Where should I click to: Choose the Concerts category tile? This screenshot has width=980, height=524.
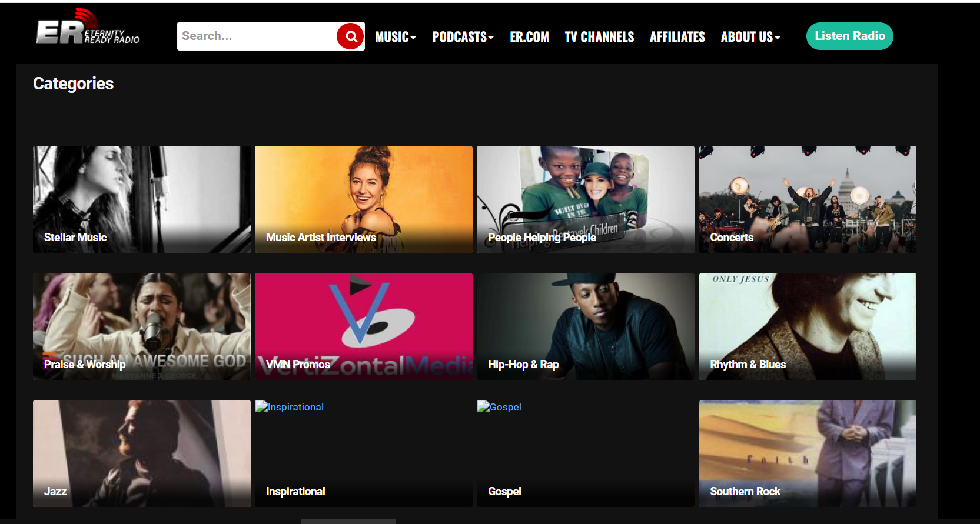click(807, 199)
